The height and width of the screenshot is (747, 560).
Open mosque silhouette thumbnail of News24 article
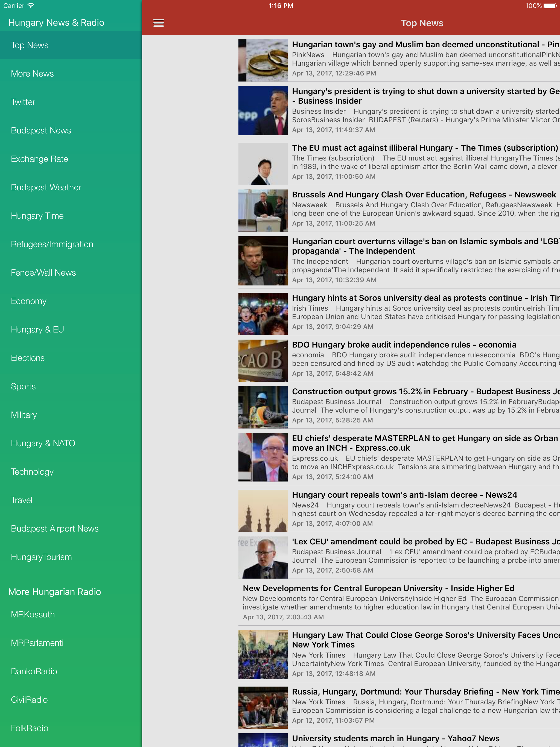click(x=263, y=510)
